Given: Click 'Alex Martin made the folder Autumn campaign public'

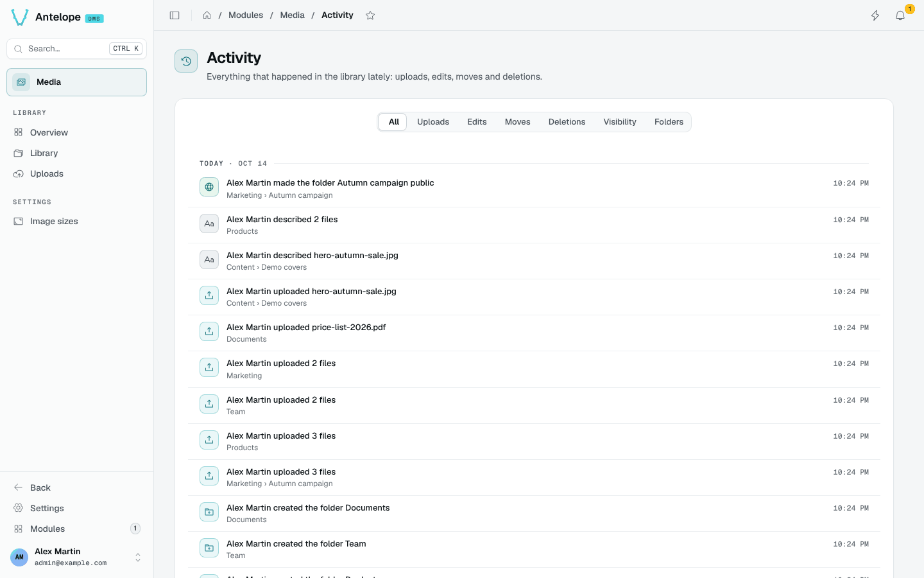Looking at the screenshot, I should point(330,183).
